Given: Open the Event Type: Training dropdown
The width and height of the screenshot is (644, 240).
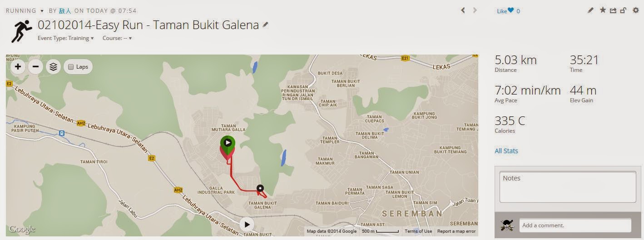Looking at the screenshot, I should tap(66, 38).
